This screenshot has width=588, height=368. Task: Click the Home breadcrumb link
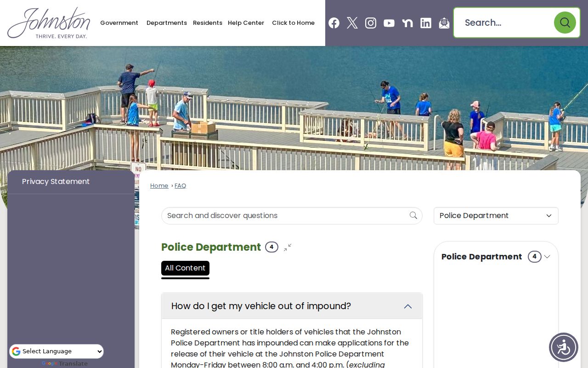pyautogui.click(x=159, y=186)
